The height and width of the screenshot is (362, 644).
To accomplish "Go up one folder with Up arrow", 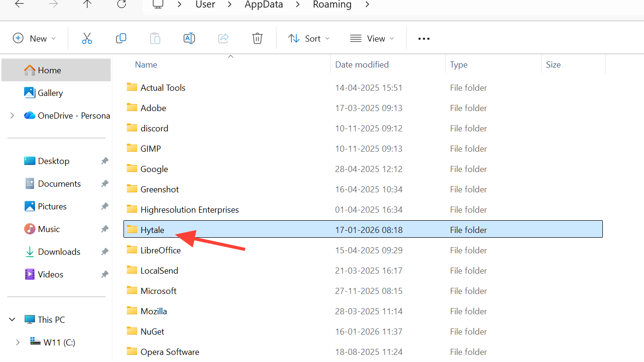I will pos(88,4).
